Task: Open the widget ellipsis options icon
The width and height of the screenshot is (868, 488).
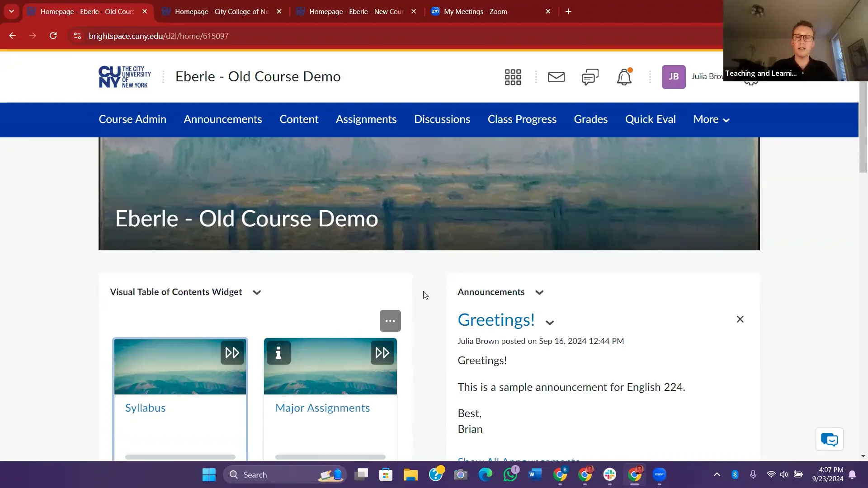Action: (x=389, y=320)
